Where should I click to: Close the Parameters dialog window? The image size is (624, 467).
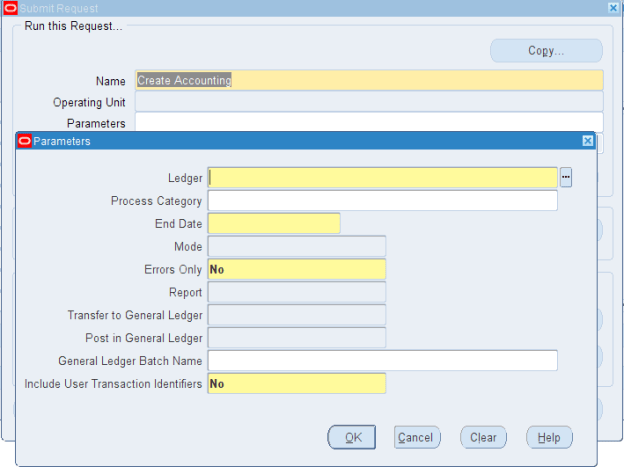click(587, 142)
